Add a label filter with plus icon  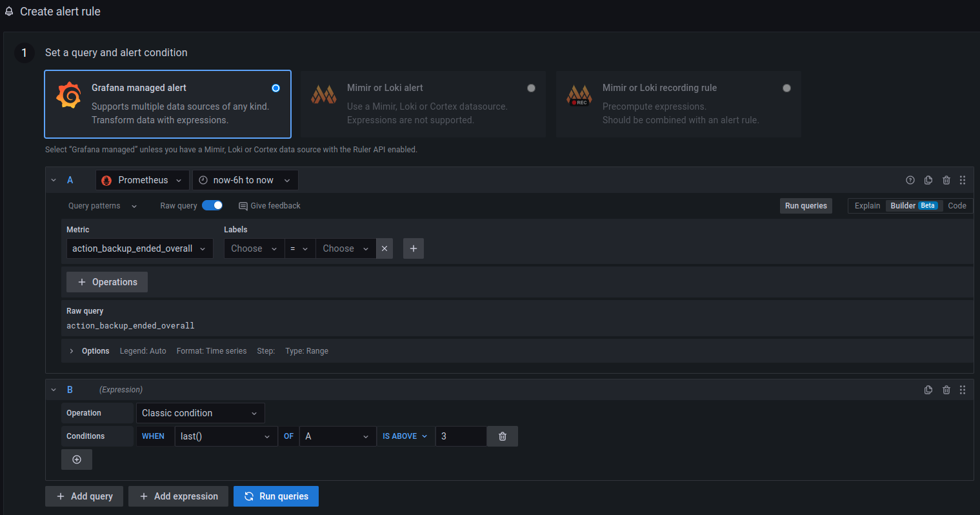tap(413, 248)
